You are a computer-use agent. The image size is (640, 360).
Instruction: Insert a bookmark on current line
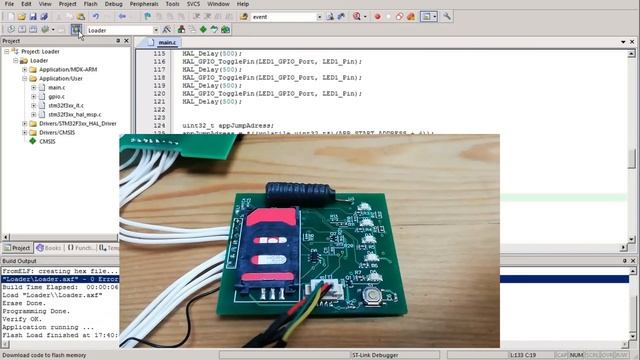click(147, 17)
